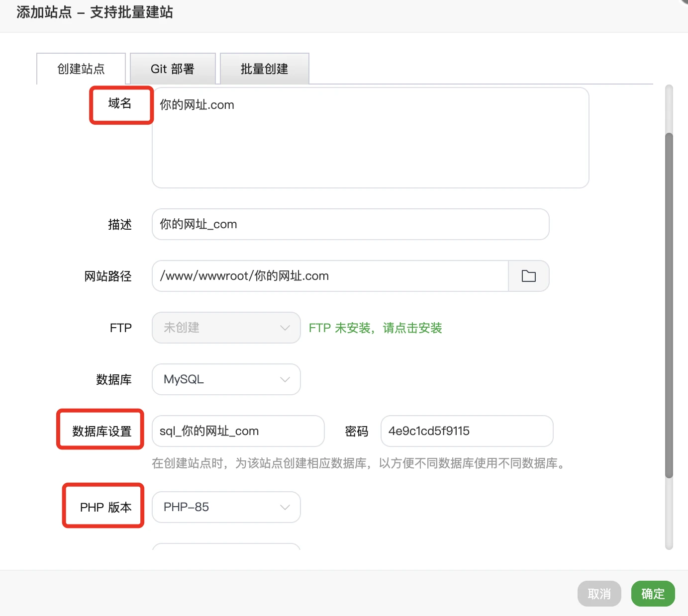Select the 创建站点 tab
Viewport: 688px width, 616px height.
(x=81, y=69)
